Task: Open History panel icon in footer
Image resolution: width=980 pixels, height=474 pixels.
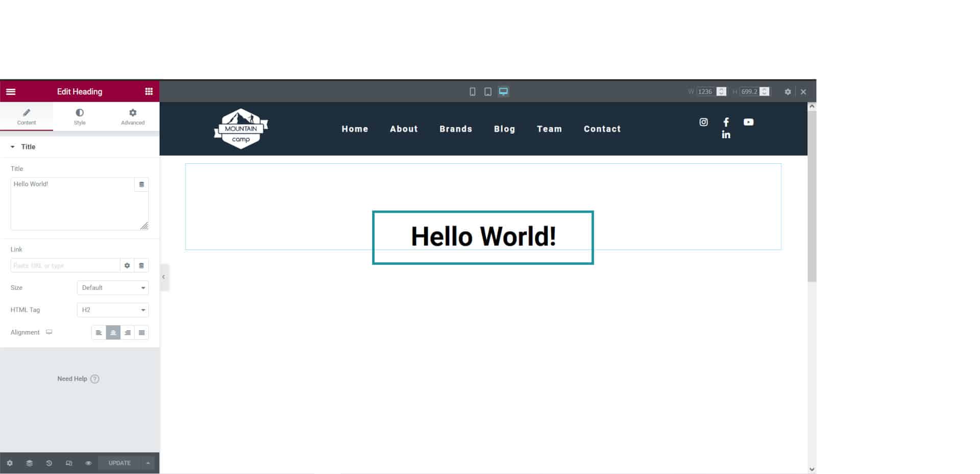Action: pos(49,463)
